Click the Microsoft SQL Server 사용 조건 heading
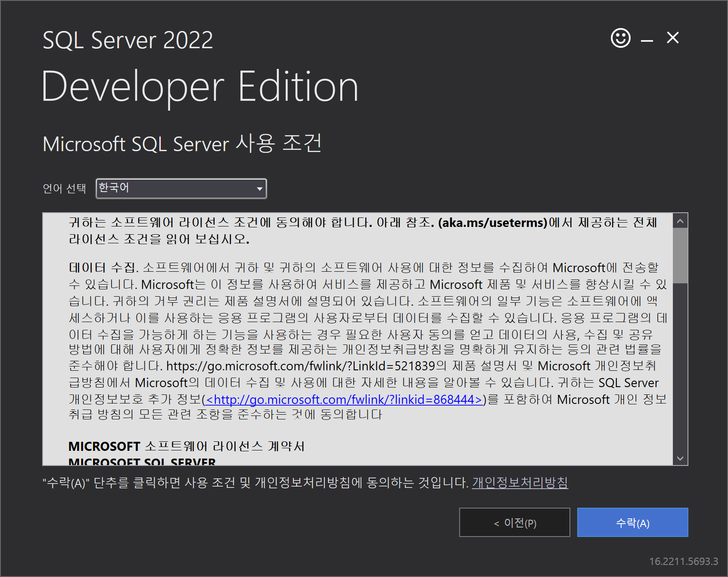The image size is (728, 577). point(182,143)
